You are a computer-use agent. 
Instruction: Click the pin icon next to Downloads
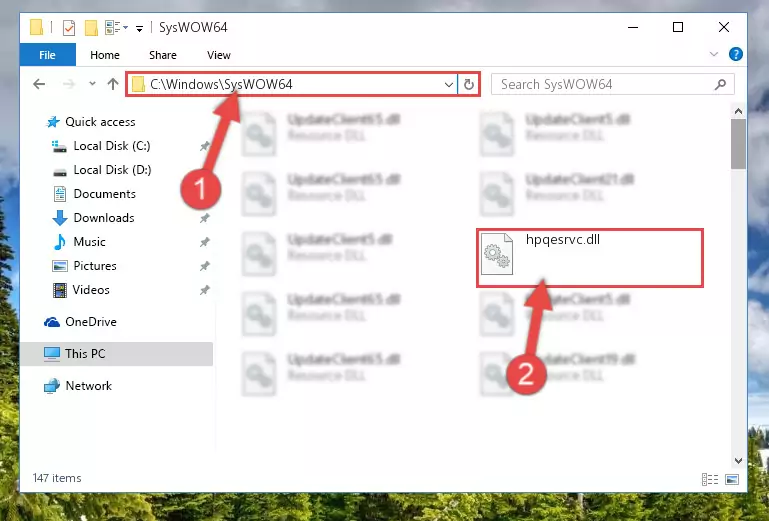pyautogui.click(x=205, y=218)
